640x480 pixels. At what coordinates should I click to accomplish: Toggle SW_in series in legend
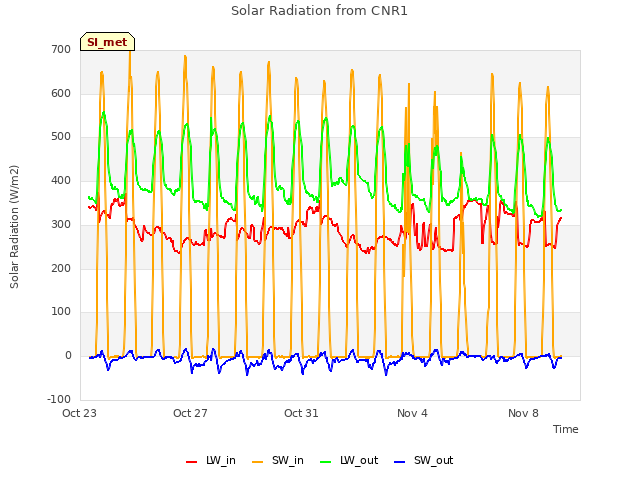click(278, 460)
